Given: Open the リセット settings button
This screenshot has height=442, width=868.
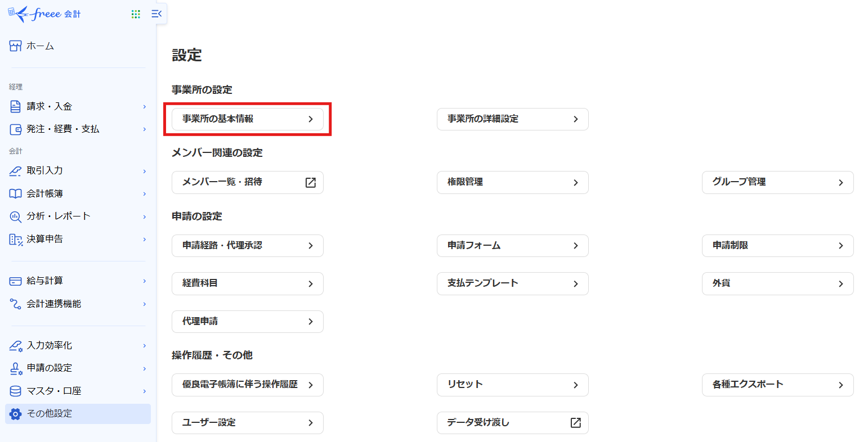Looking at the screenshot, I should 512,385.
